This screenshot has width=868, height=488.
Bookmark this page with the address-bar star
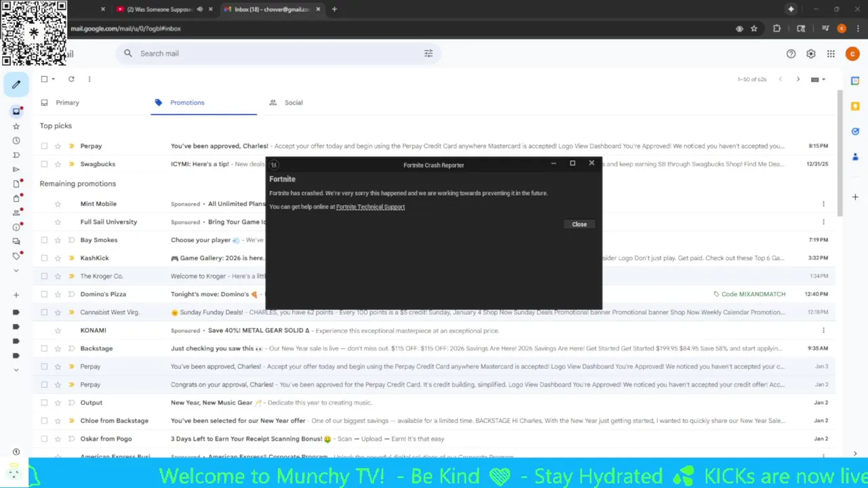753,28
